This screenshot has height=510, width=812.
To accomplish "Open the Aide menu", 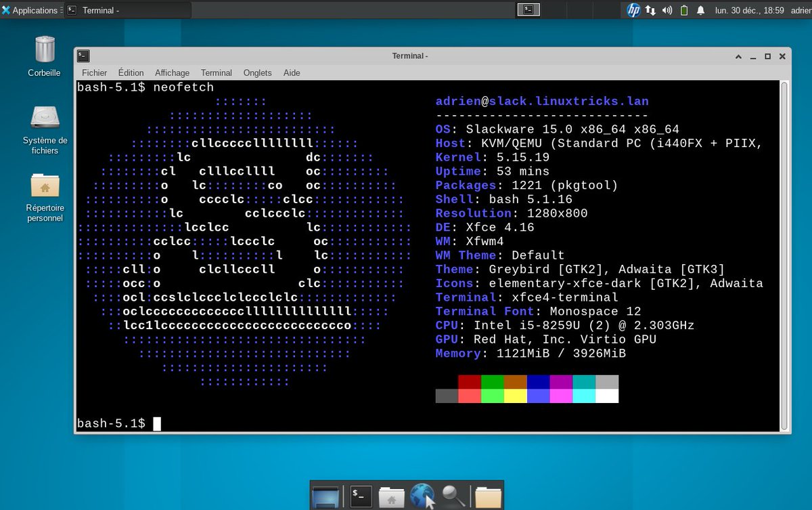I will click(292, 72).
